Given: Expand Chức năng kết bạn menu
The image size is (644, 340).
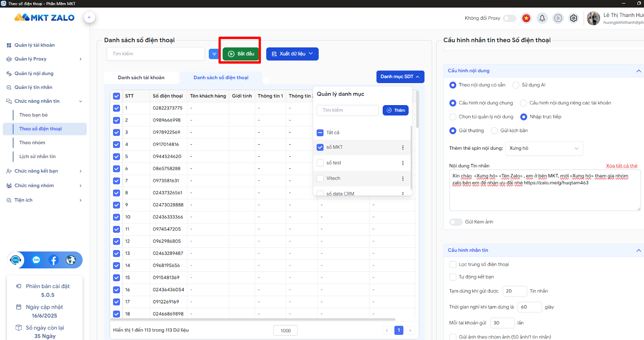Looking at the screenshot, I should tap(44, 171).
